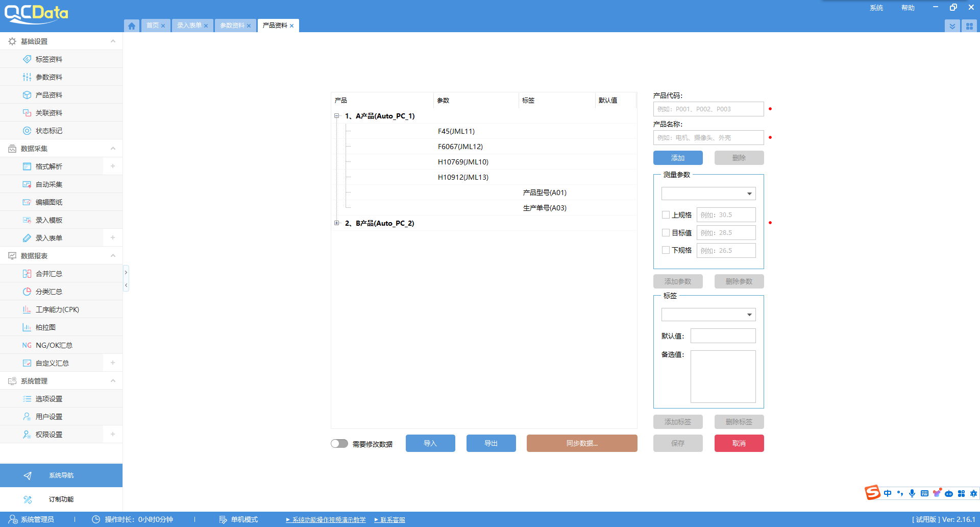
Task: Open the 帮助 menu
Action: (908, 8)
